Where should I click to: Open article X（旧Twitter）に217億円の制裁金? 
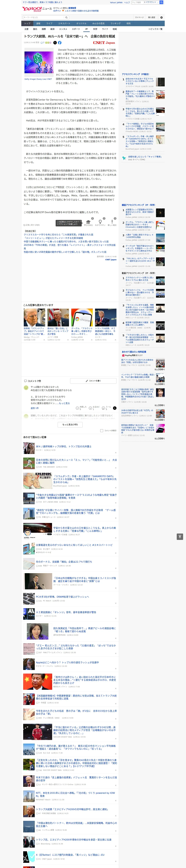(x=70, y=855)
